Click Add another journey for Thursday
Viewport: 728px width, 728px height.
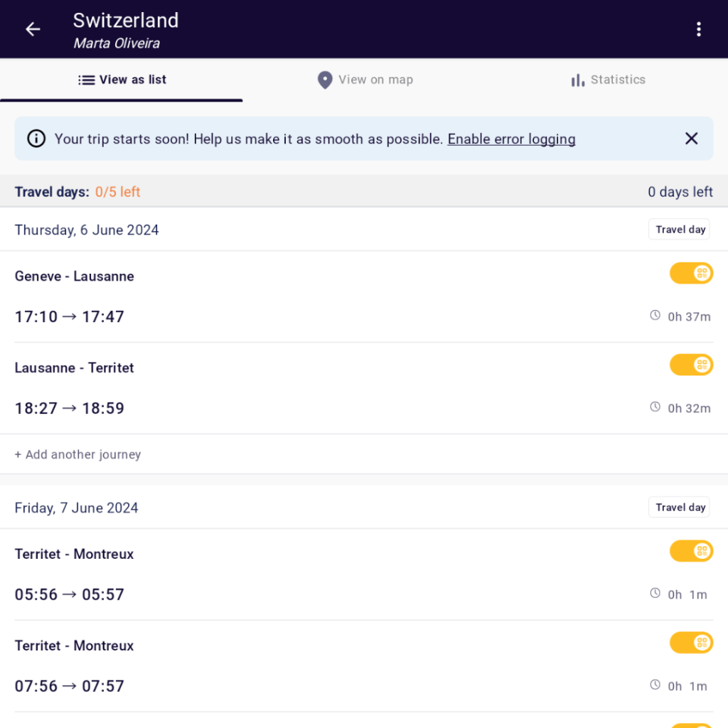[78, 454]
